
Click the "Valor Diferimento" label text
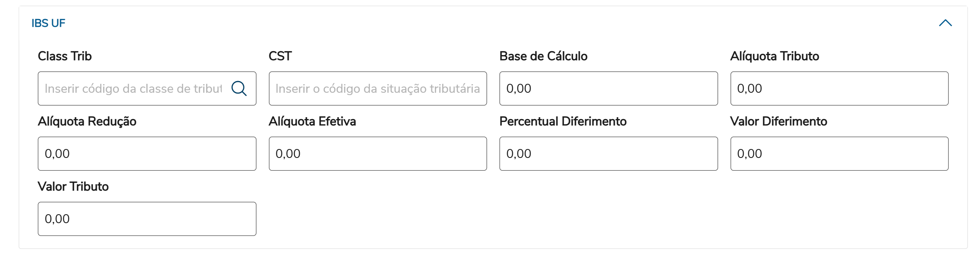(x=778, y=121)
